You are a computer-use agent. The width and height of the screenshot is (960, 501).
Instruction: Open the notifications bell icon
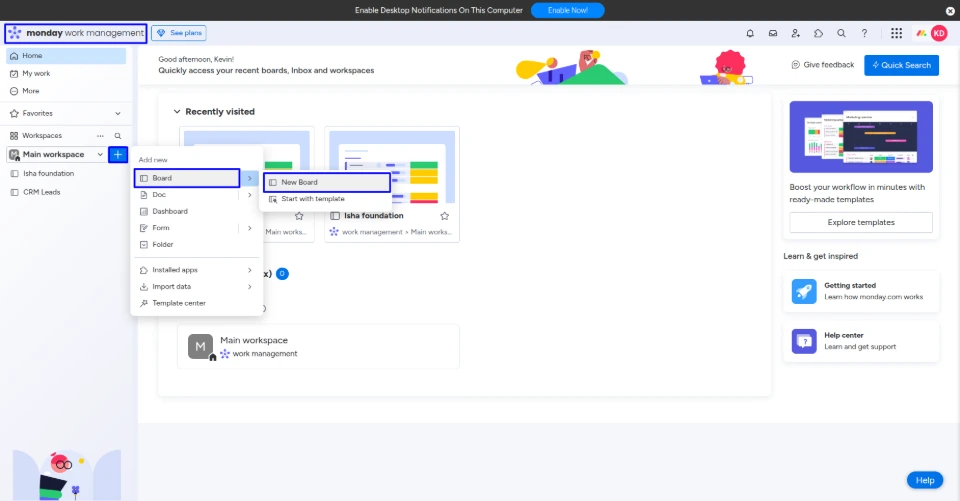point(750,33)
